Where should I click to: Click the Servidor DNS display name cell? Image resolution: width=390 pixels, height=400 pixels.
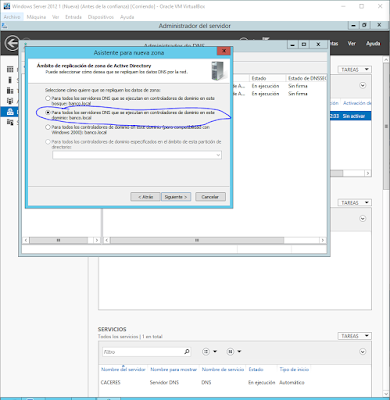pos(164,382)
